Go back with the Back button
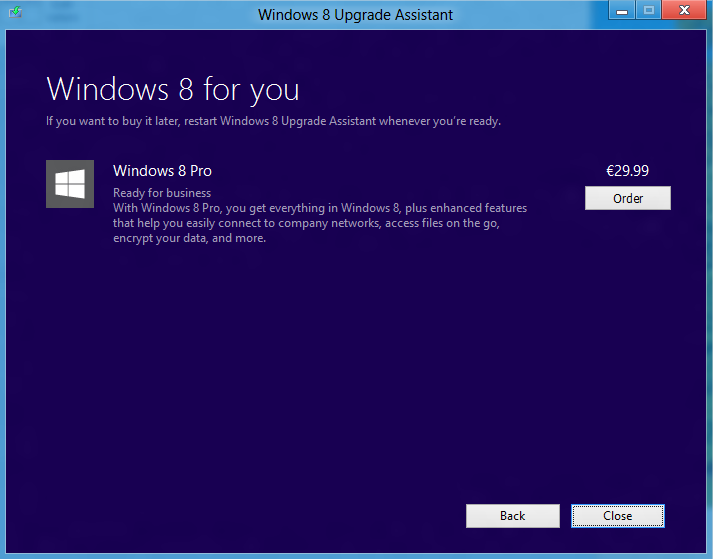Viewport: 713px width, 559px height. point(512,516)
